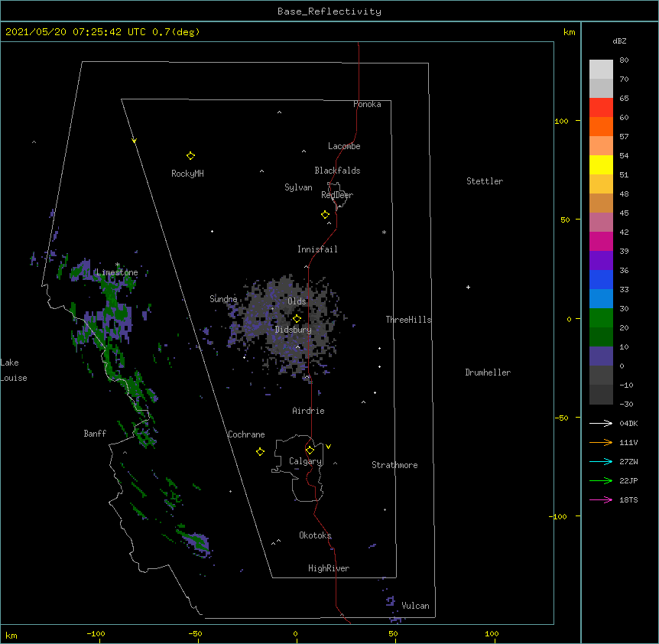
Task: Click the orange 111V arrow legend icon
Action: pos(601,442)
